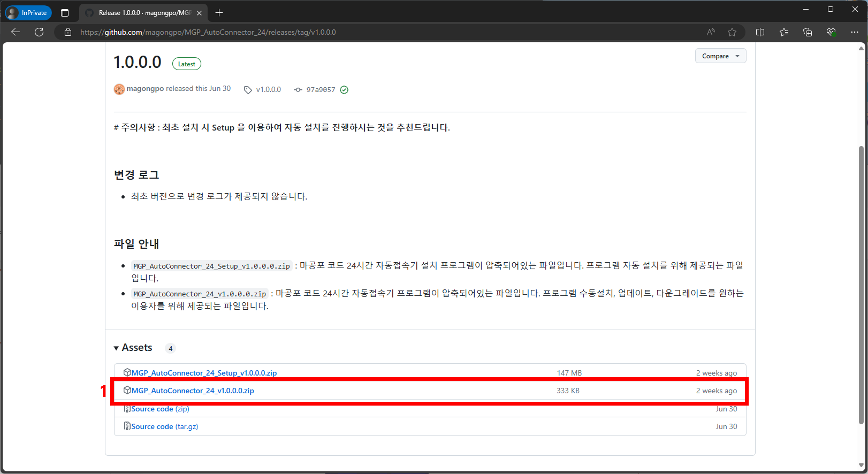Download MGP_AutoConnector_24_v1.0.0.0.zip
The height and width of the screenshot is (474, 868).
coord(192,390)
